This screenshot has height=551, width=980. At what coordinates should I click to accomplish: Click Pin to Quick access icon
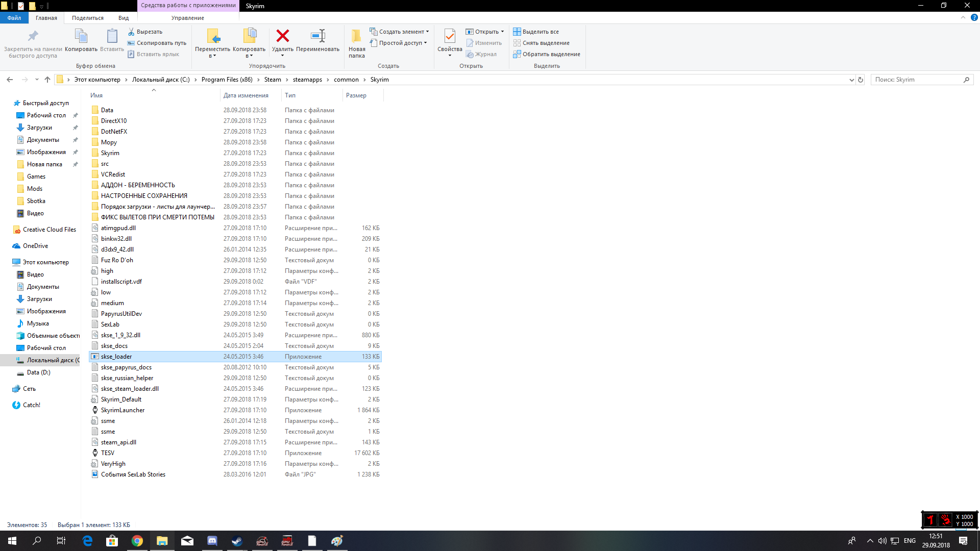33,36
